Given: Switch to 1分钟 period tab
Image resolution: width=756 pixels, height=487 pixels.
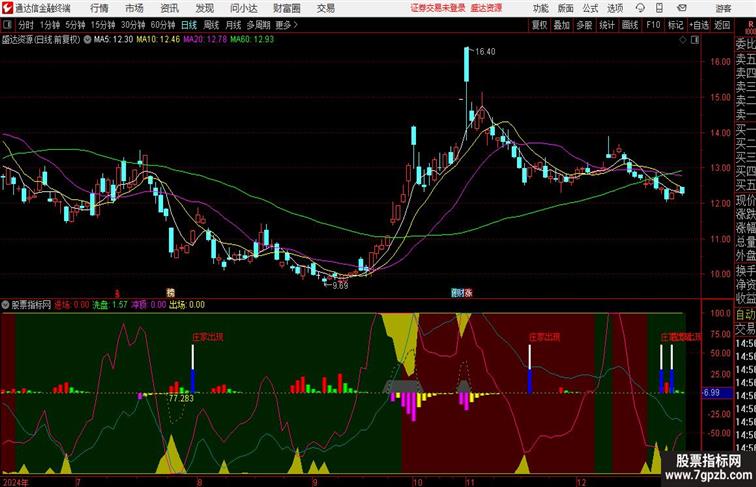Looking at the screenshot, I should 50,25.
